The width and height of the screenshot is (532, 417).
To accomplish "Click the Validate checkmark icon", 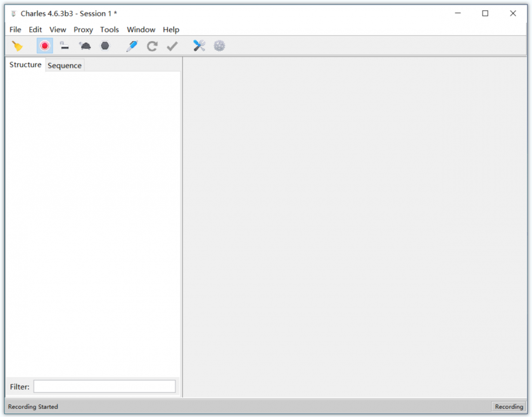I will 172,46.
